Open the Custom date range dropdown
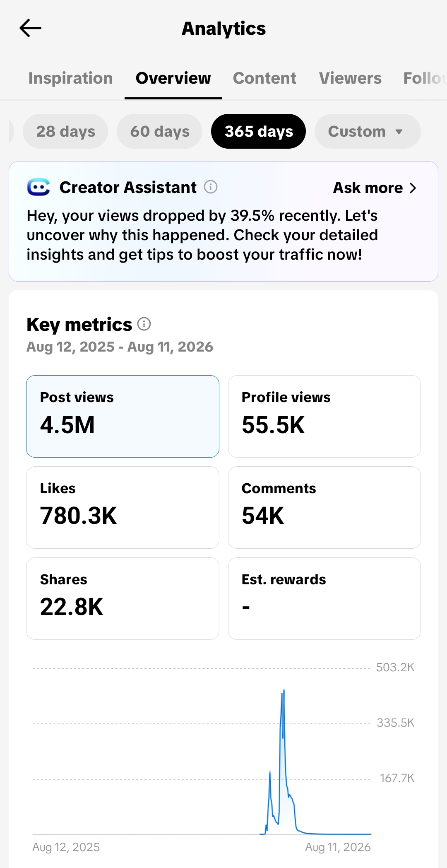This screenshot has width=447, height=868. pyautogui.click(x=368, y=131)
